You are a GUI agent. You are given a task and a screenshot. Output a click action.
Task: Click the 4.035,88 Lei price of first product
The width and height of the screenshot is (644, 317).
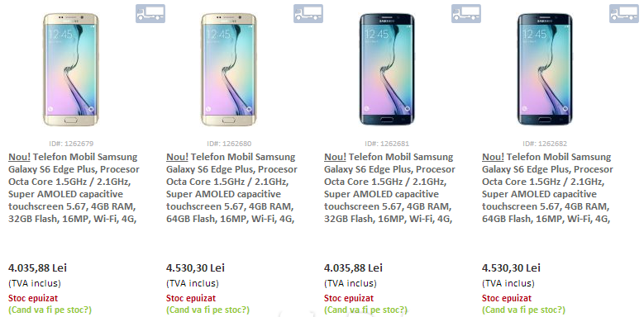pyautogui.click(x=37, y=268)
